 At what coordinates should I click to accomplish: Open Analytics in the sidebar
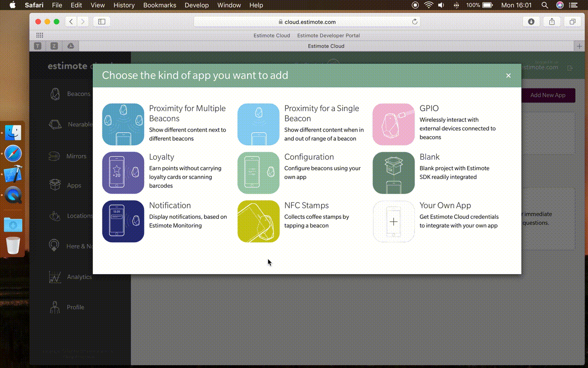70,277
